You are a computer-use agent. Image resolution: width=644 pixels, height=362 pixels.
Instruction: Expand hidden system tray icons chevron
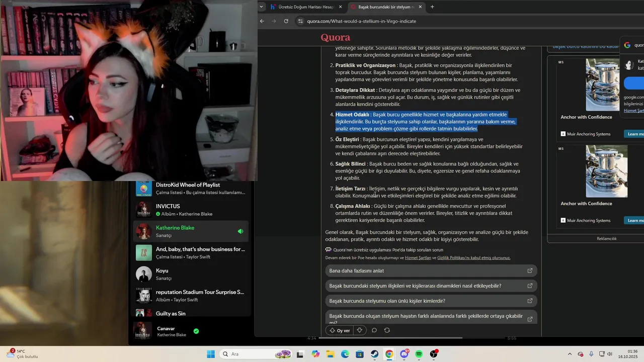(570, 354)
